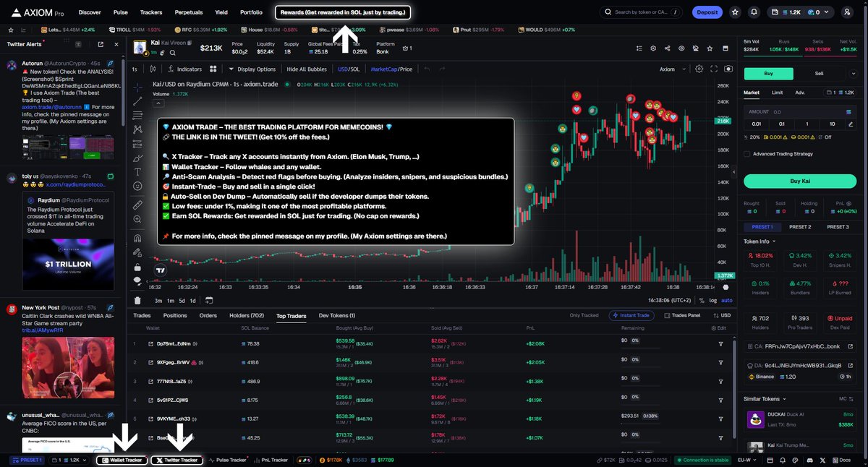Open the Axiom chart source dropdown

[671, 69]
